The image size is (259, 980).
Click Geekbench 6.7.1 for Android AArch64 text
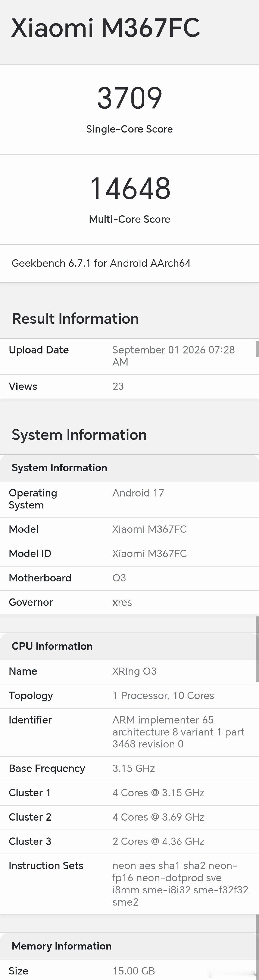pos(101,263)
